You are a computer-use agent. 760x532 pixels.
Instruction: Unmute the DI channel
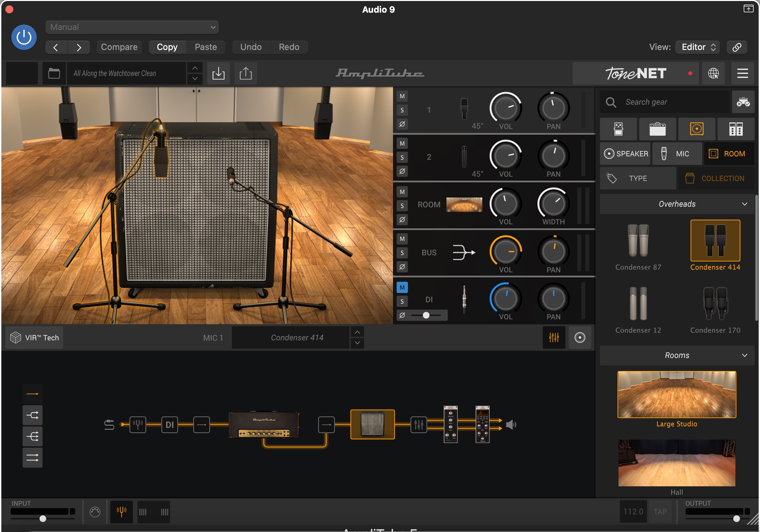[x=402, y=287]
